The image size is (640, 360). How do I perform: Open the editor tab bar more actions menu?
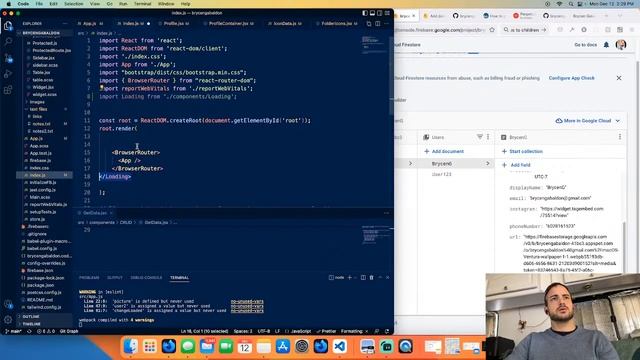[387, 24]
